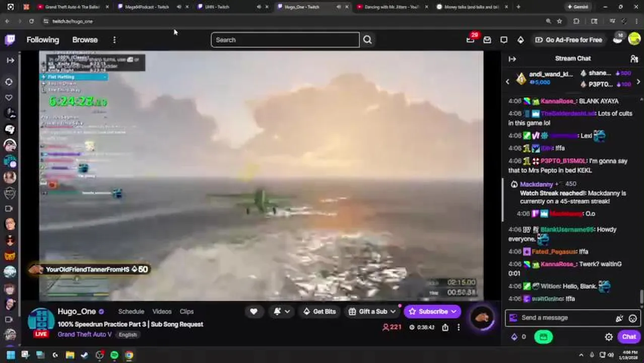The height and width of the screenshot is (363, 644).
Task: Click the search magnifier button
Action: [x=367, y=40]
